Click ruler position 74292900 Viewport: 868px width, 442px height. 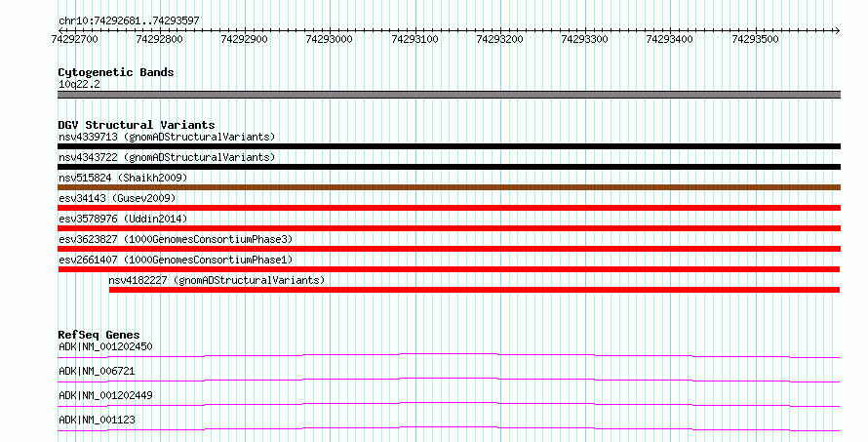tap(244, 39)
